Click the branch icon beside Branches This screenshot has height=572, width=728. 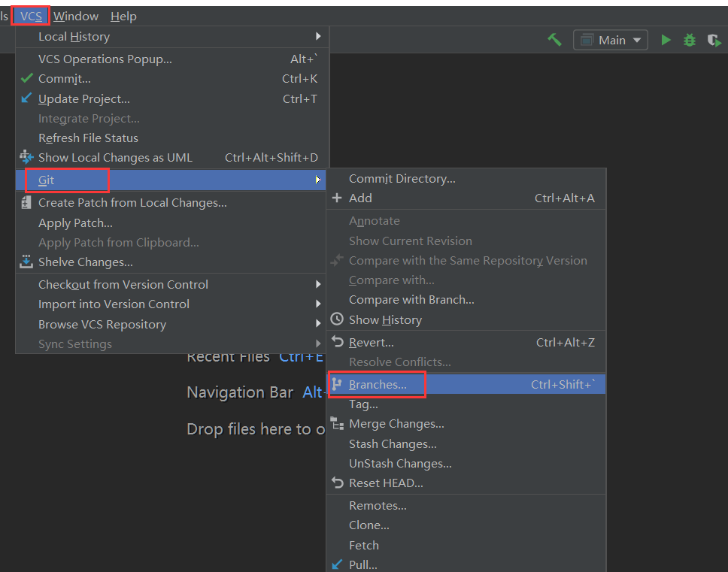(337, 384)
